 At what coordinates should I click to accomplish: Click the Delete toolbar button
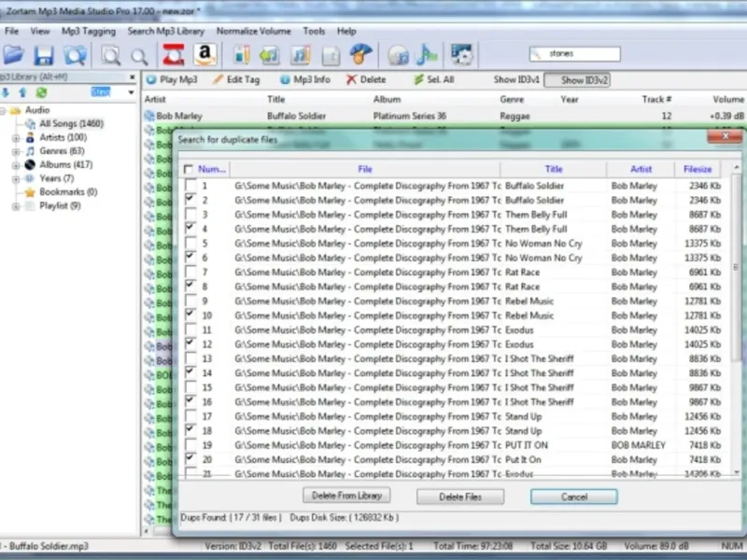[366, 79]
